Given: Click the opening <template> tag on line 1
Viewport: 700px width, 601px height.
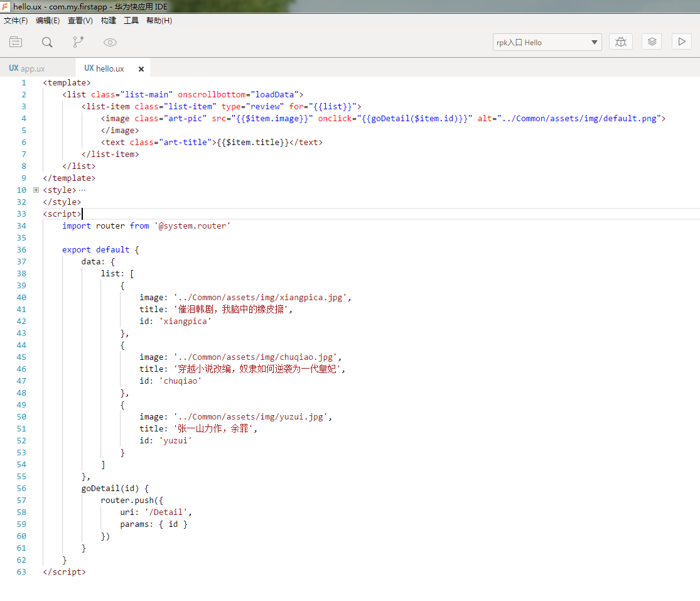Looking at the screenshot, I should [67, 83].
